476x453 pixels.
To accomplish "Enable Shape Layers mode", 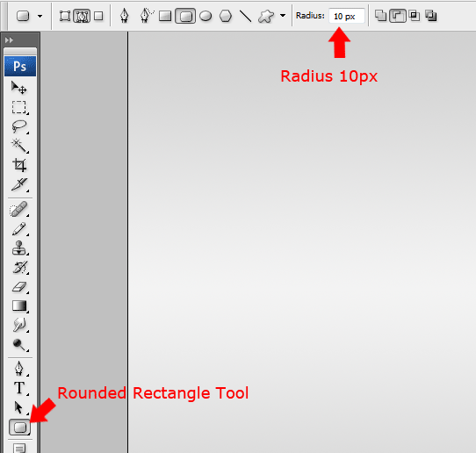I will click(65, 16).
